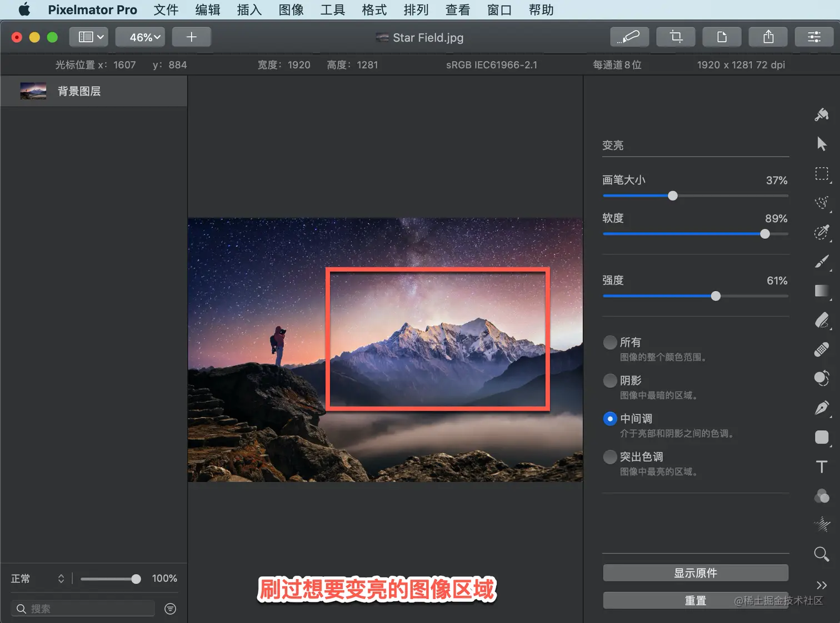
Task: Select the Gradient fill tool
Action: coord(822,291)
